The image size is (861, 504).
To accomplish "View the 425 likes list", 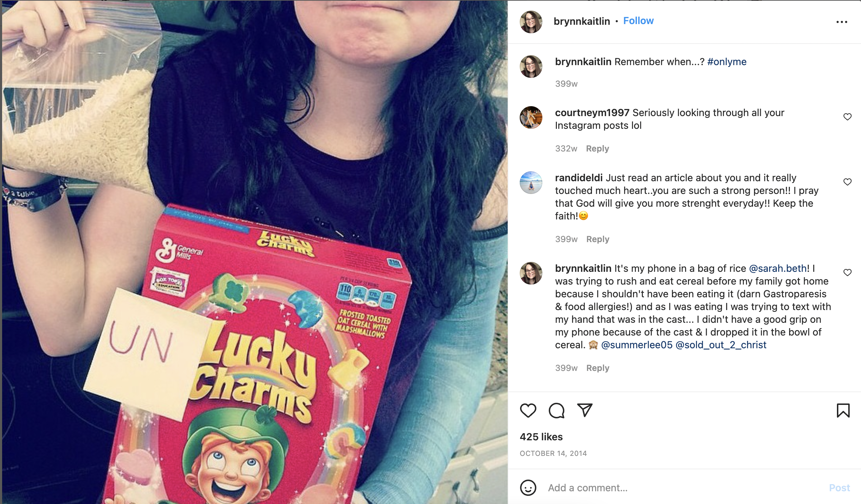I will [x=541, y=437].
